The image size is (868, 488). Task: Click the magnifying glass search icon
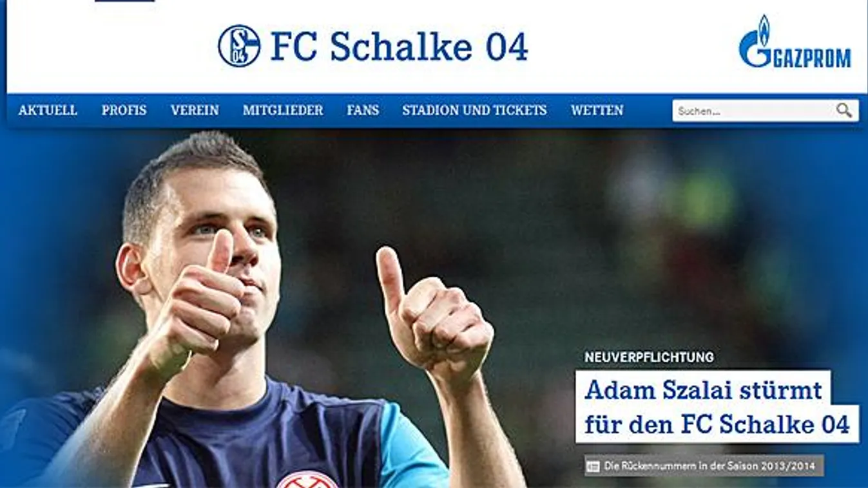(x=844, y=111)
